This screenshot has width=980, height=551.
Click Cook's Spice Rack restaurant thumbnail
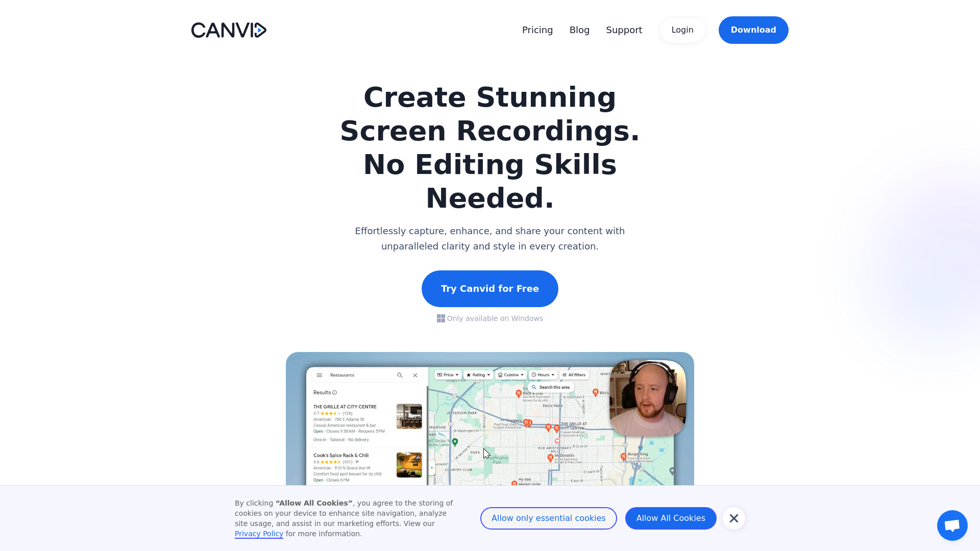click(408, 466)
